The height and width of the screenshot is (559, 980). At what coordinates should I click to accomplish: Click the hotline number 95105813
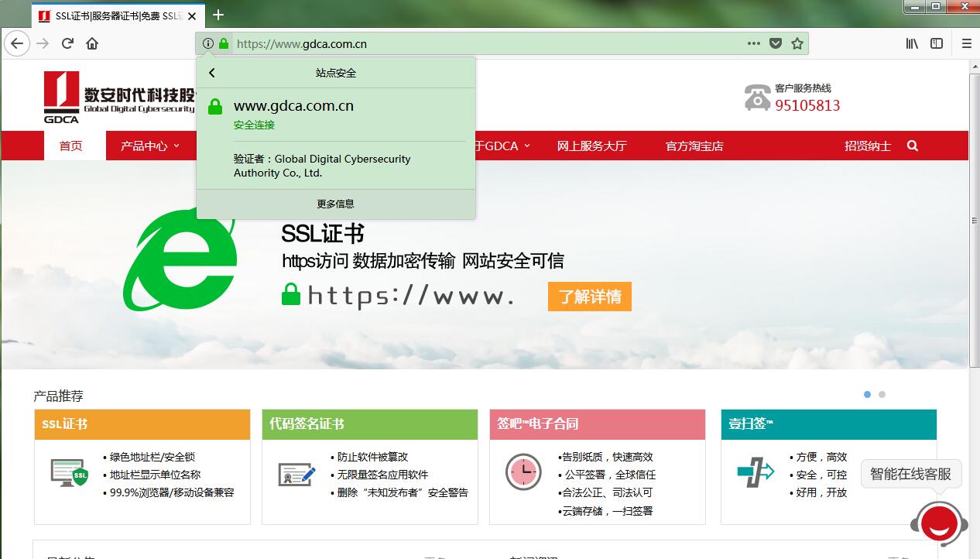click(x=807, y=105)
